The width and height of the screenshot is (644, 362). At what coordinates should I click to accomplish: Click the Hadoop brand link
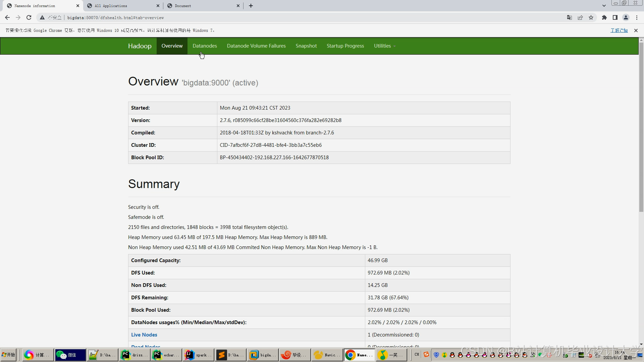[140, 46]
